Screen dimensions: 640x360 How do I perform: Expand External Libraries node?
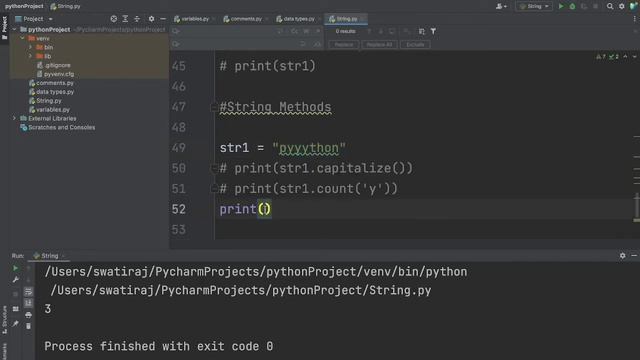pyautogui.click(x=15, y=118)
